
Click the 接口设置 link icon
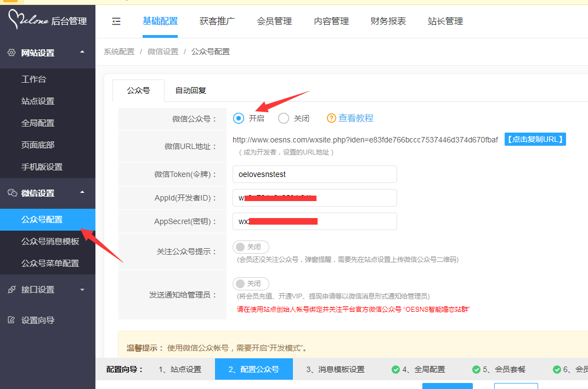coord(12,289)
